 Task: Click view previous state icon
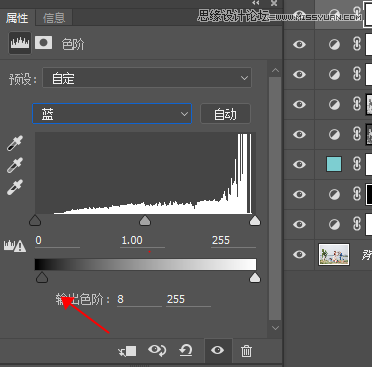(x=157, y=351)
